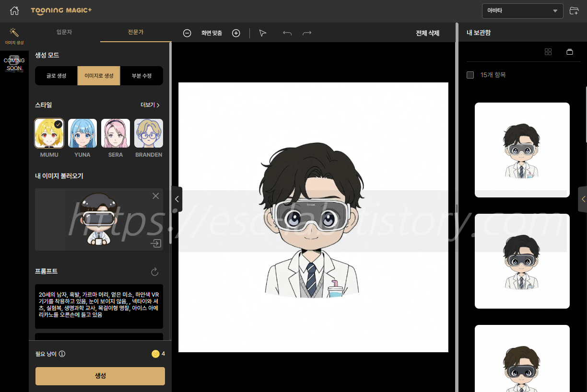Click the 생성 generate button
Screen dimensions: 587x392
[x=100, y=376]
